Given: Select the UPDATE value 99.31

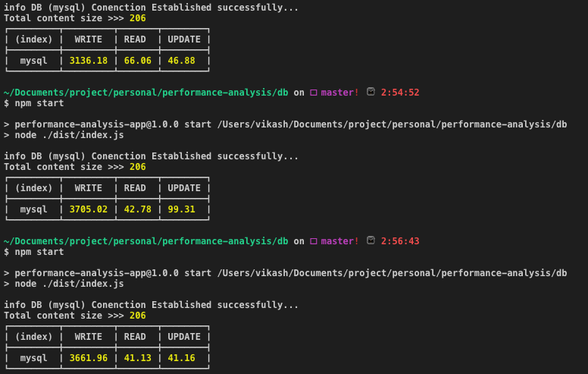Looking at the screenshot, I should coord(184,209).
